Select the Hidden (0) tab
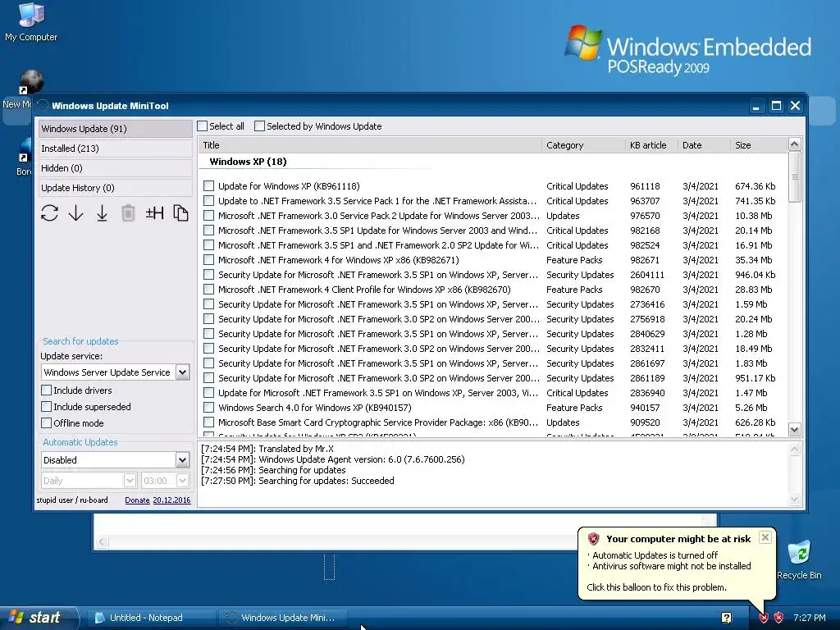Viewport: 840px width, 630px height. [x=115, y=168]
